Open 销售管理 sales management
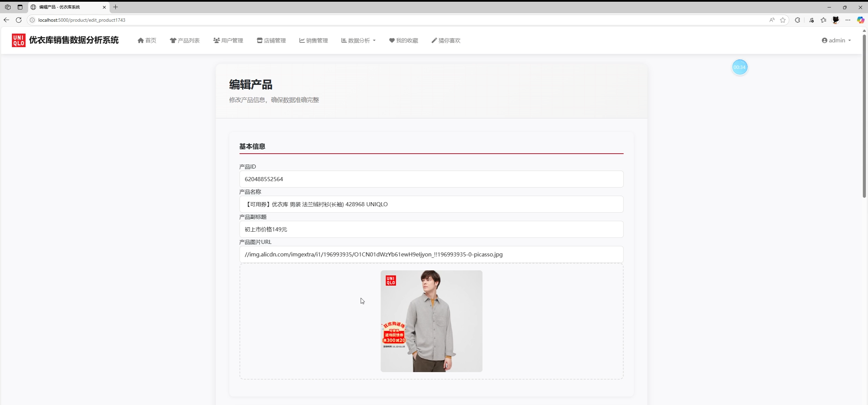The height and width of the screenshot is (405, 868). point(314,40)
